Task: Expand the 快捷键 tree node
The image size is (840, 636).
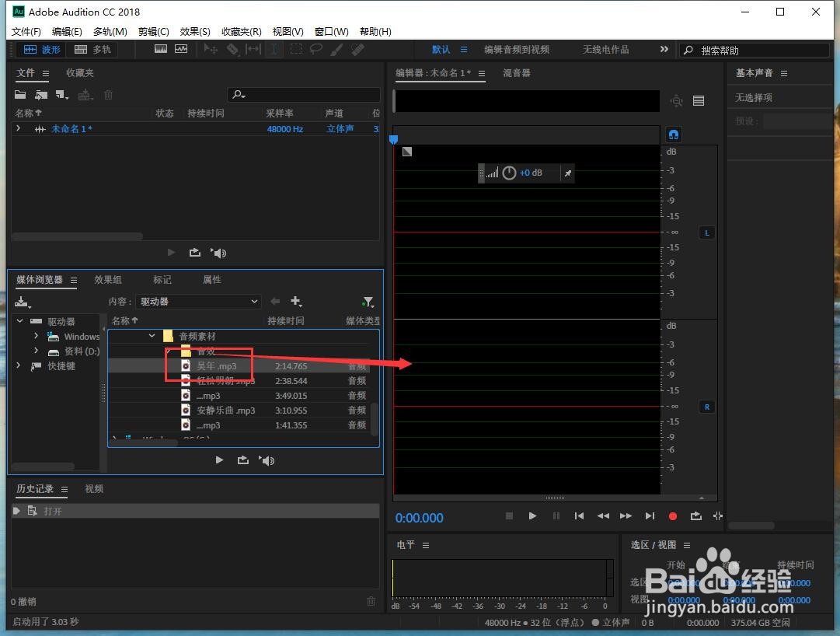Action: 18,365
